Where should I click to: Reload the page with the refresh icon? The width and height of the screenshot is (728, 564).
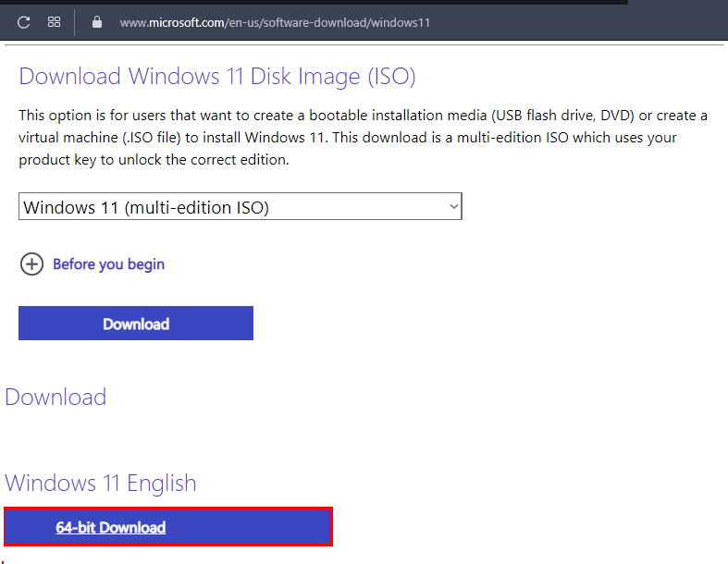coord(24,22)
